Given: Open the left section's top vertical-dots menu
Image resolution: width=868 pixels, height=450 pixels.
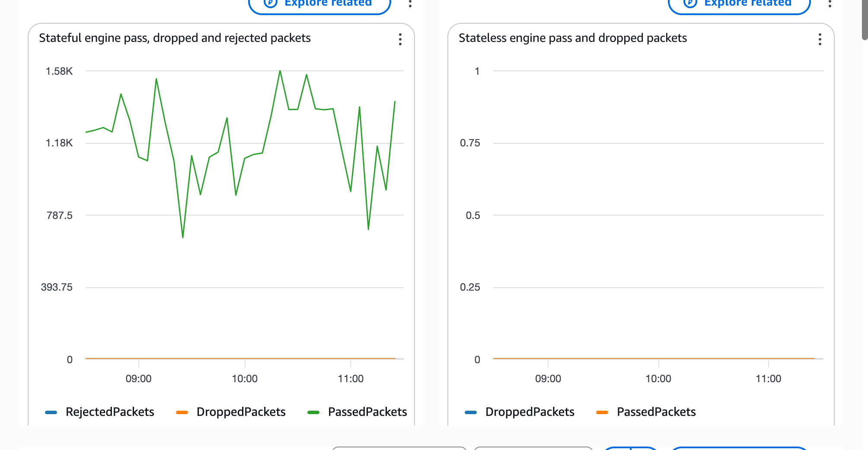Looking at the screenshot, I should [x=410, y=4].
